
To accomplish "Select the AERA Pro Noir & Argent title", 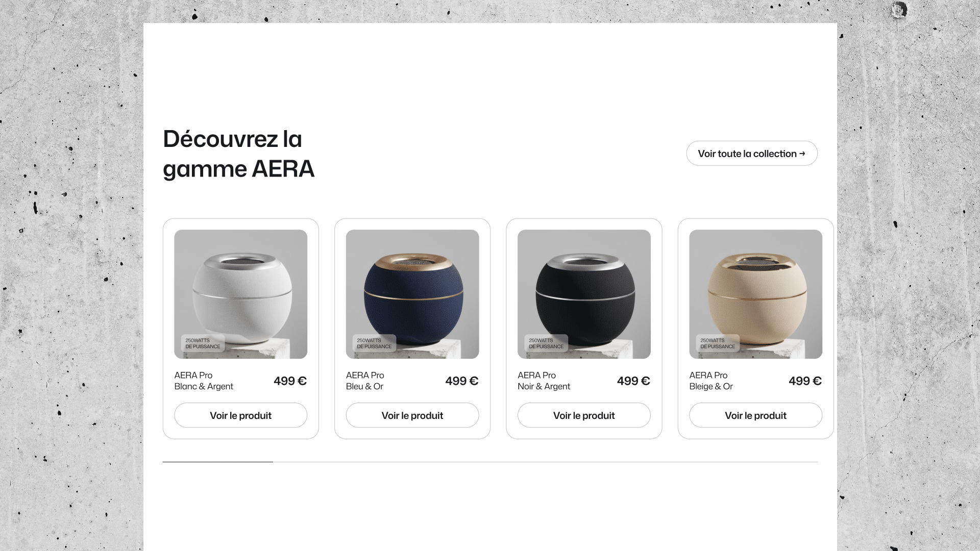I will coord(544,381).
